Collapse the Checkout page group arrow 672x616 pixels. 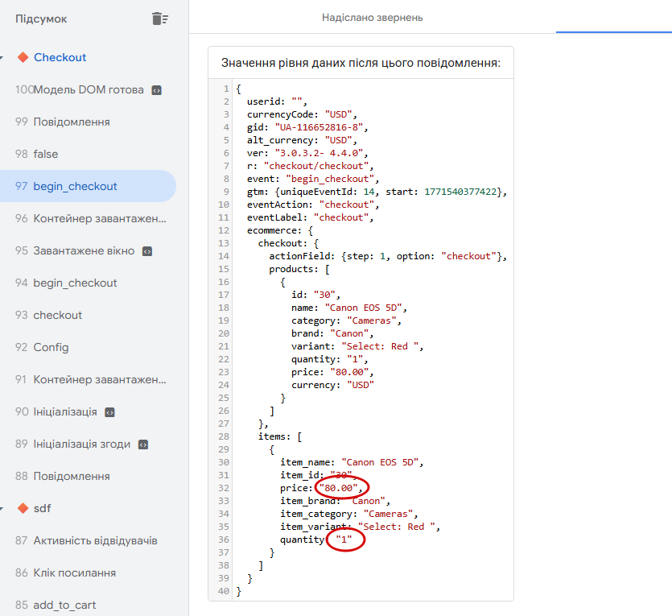pyautogui.click(x=2, y=58)
